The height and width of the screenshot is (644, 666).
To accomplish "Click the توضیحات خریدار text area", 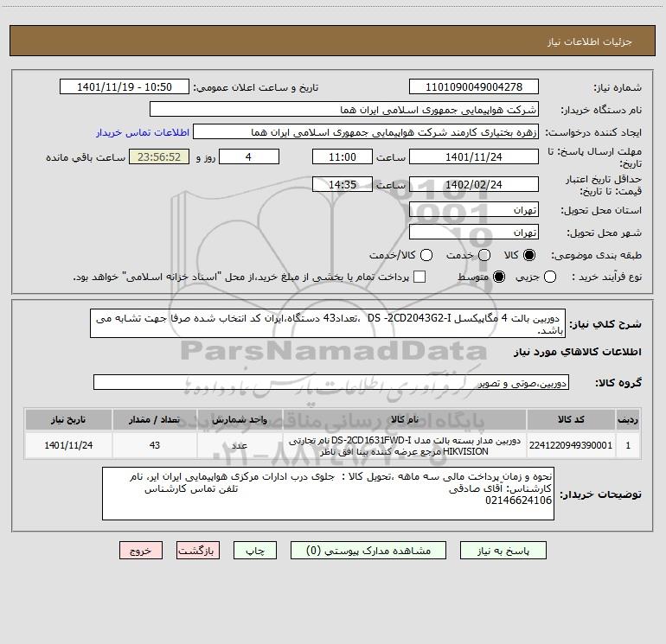I will pos(328,494).
